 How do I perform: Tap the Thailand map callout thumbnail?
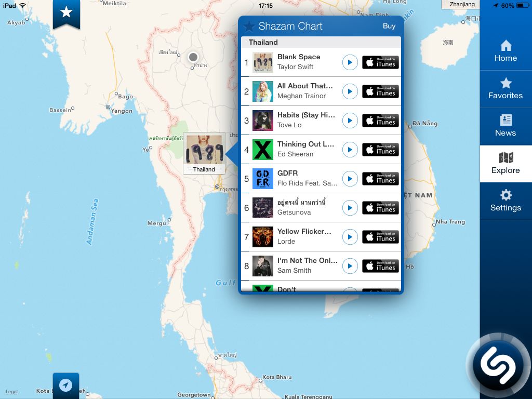[x=204, y=153]
